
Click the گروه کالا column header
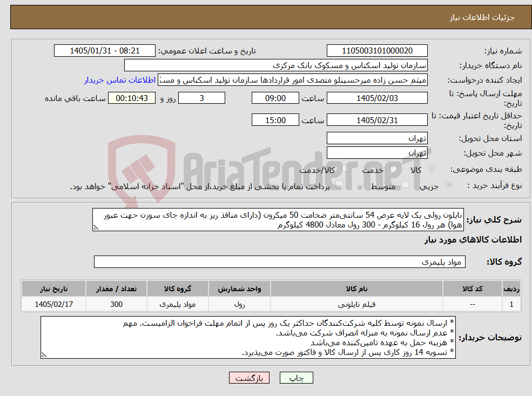click(178, 289)
